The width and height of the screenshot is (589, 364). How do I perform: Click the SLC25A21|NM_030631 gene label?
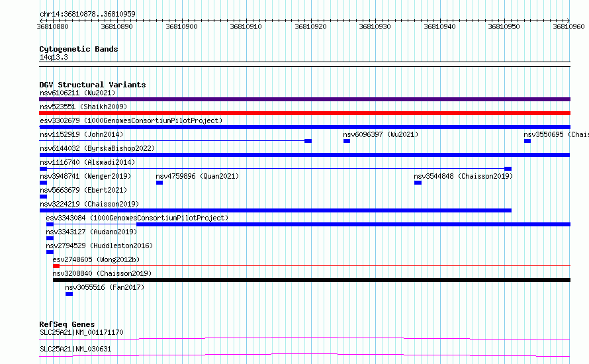(x=75, y=349)
